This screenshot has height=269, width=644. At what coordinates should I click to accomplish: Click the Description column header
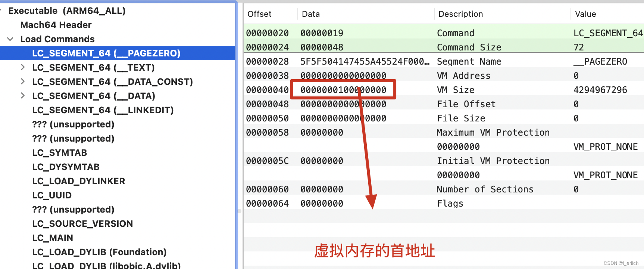461,14
